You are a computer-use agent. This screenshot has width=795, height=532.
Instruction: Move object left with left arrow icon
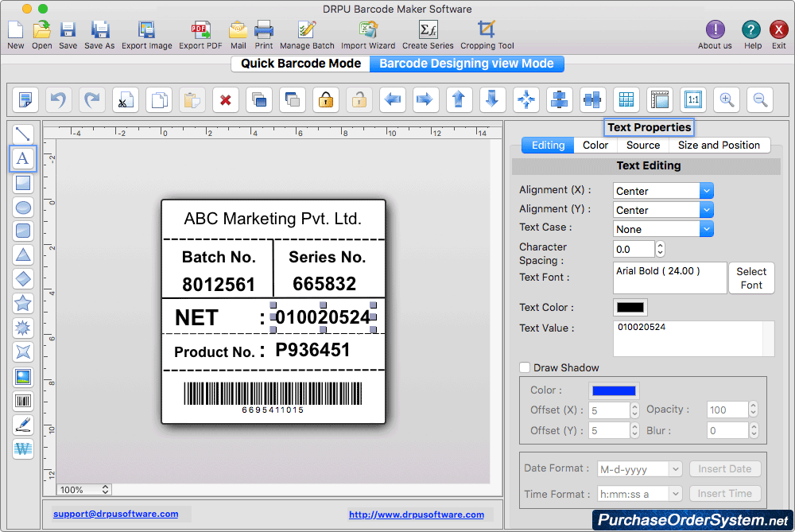393,99
